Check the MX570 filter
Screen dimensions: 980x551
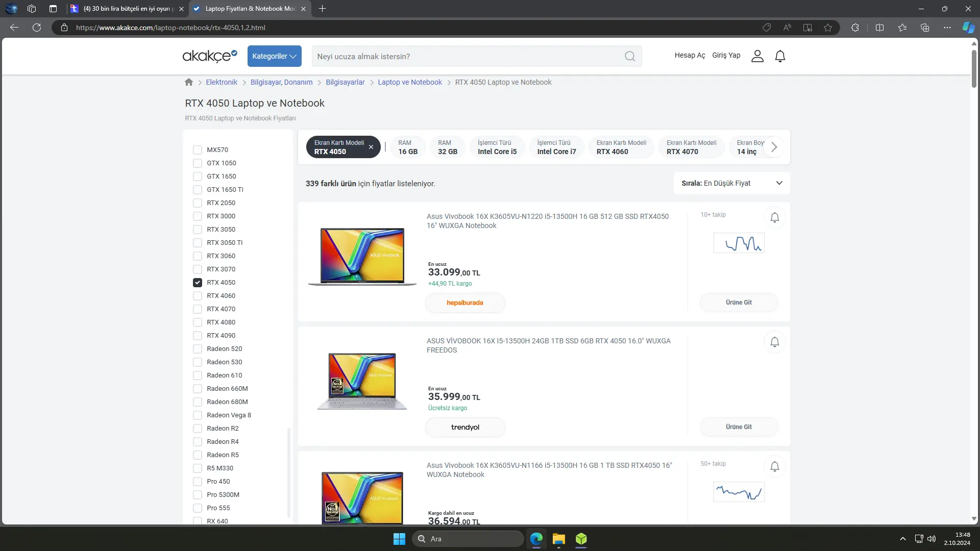click(197, 150)
